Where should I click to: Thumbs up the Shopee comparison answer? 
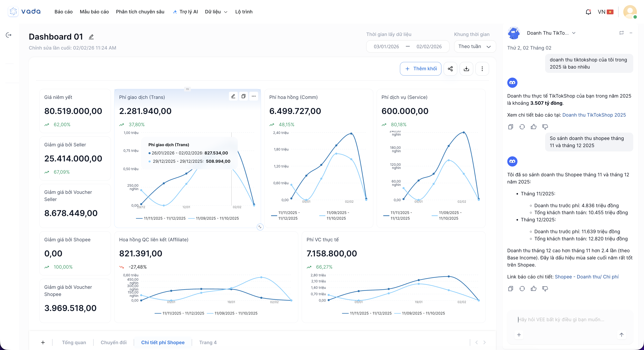[533, 289]
